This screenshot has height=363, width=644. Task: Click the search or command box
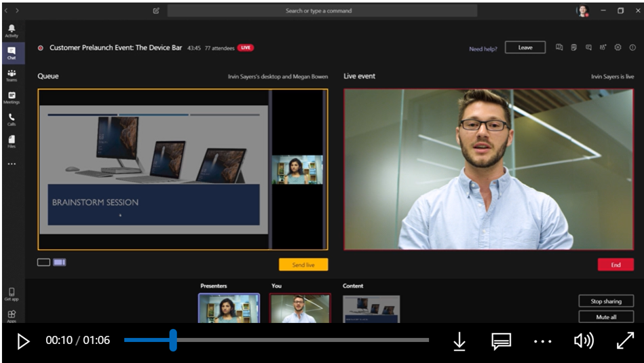[322, 11]
